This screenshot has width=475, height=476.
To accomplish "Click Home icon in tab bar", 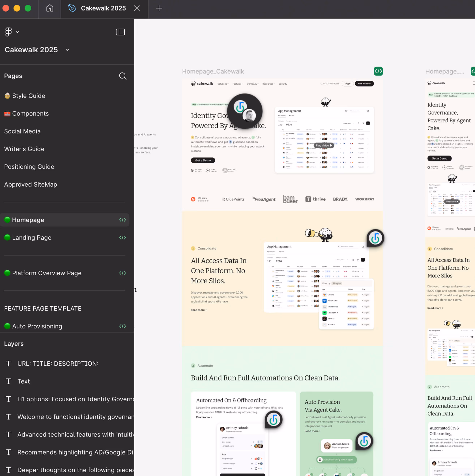I will [50, 8].
